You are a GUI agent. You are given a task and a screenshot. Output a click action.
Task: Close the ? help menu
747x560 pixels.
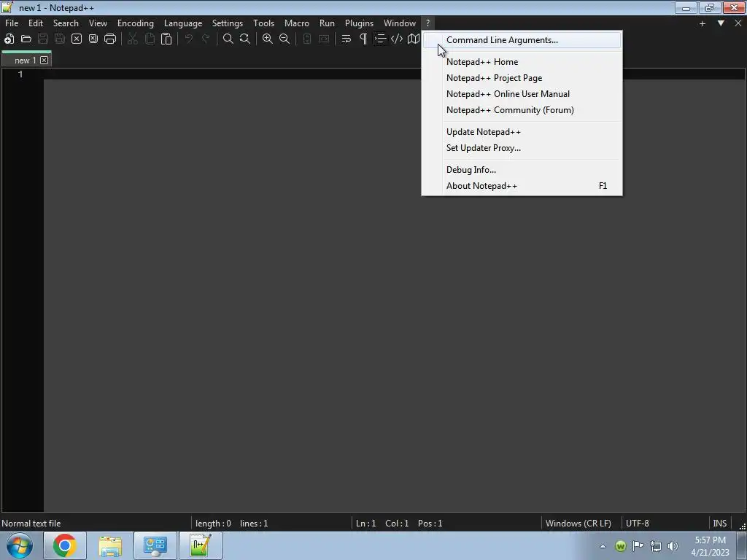click(x=427, y=23)
